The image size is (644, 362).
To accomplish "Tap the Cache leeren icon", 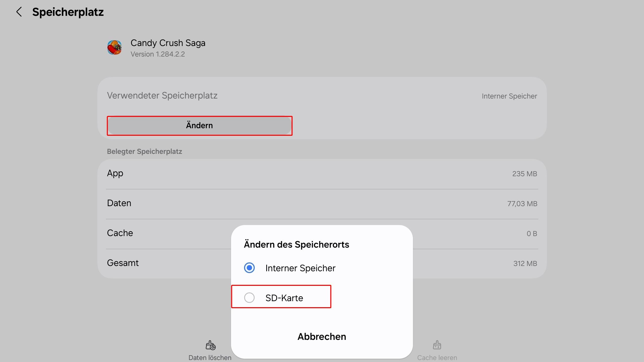I will [x=437, y=345].
